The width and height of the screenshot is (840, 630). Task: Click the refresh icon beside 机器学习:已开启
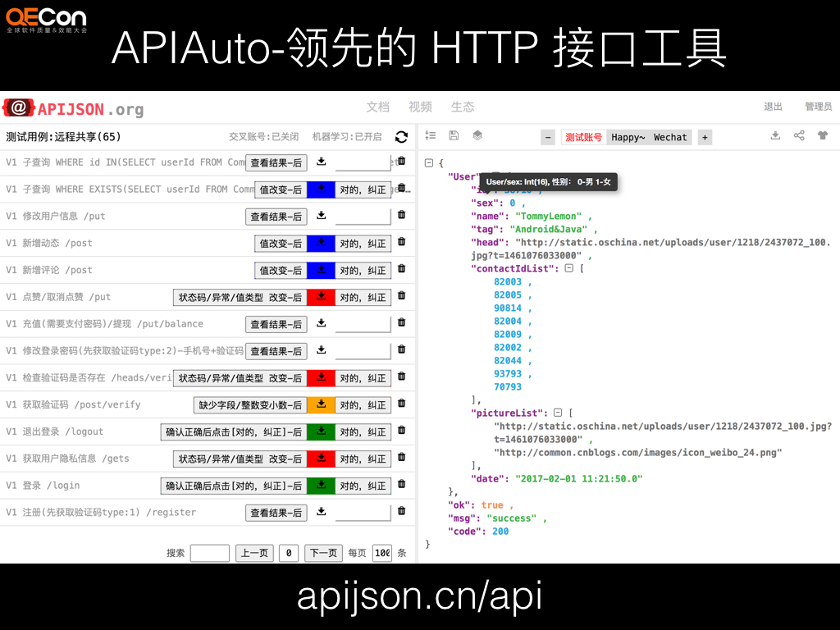[x=401, y=137]
